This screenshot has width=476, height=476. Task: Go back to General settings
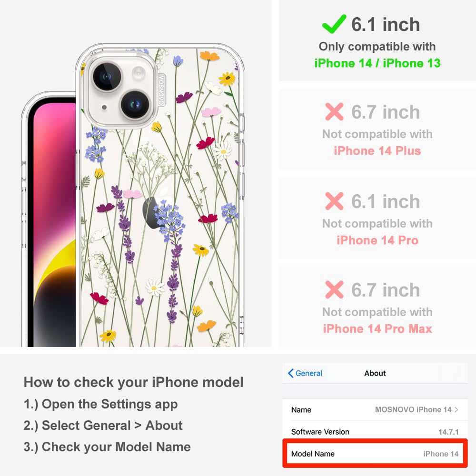click(x=305, y=373)
